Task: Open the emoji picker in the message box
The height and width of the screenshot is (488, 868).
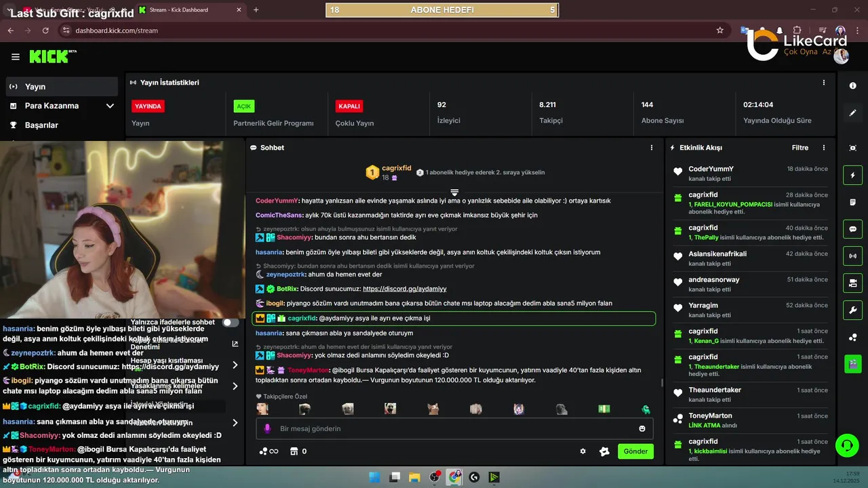Action: pos(642,429)
